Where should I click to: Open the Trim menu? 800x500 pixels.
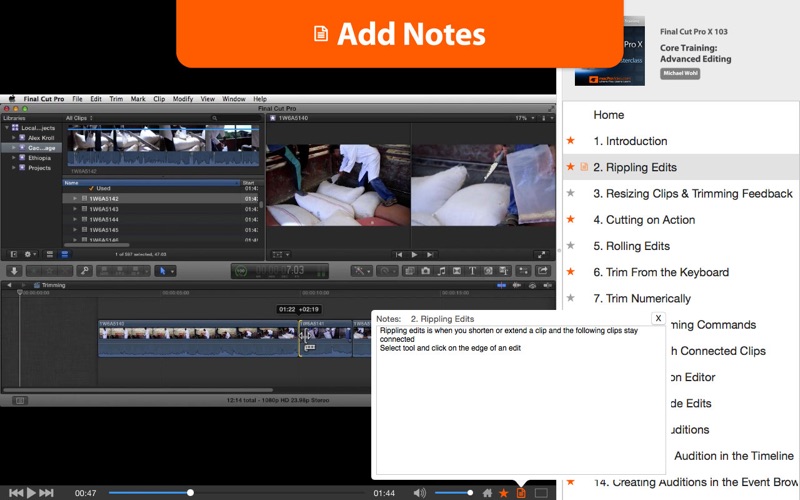[116, 99]
